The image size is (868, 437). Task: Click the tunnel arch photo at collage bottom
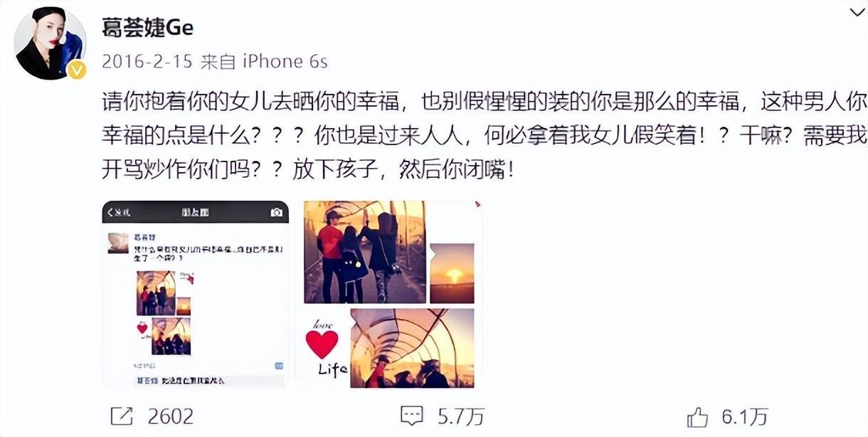412,348
